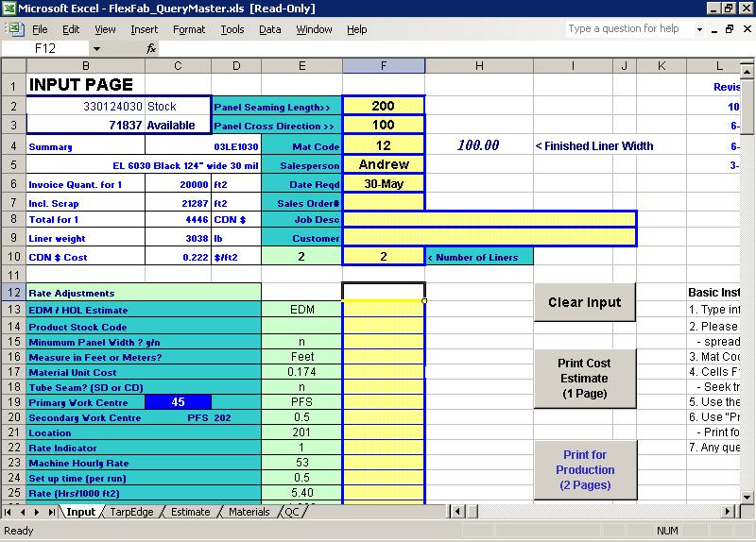
Task: Open the Edit menu
Action: (x=71, y=29)
